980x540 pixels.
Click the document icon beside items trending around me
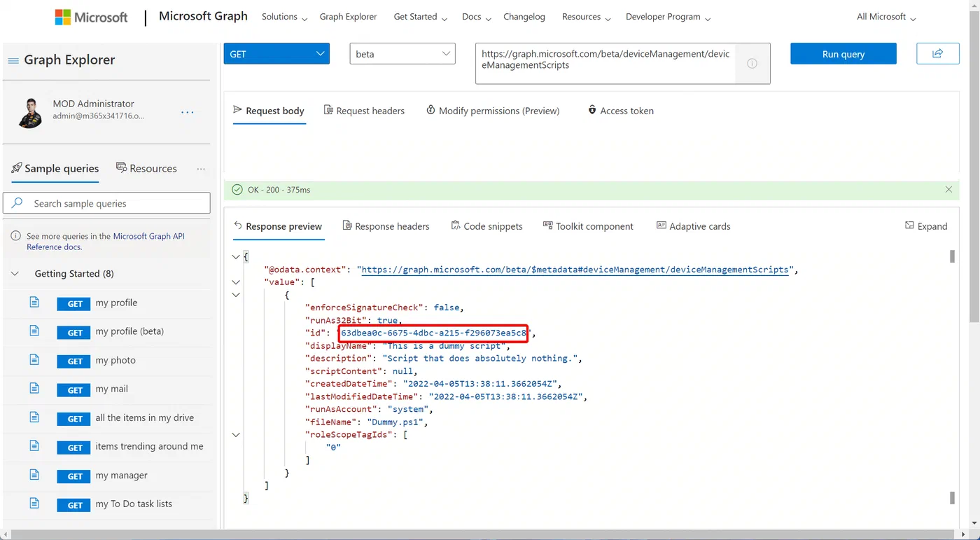point(34,446)
